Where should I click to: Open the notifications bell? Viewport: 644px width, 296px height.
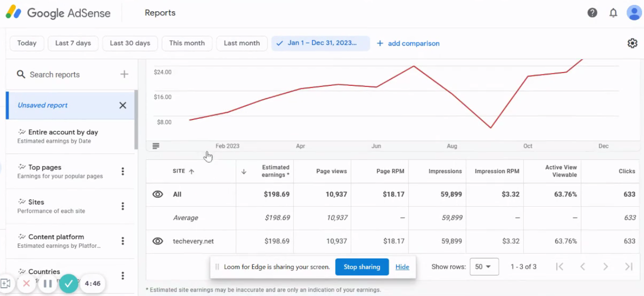tap(613, 13)
